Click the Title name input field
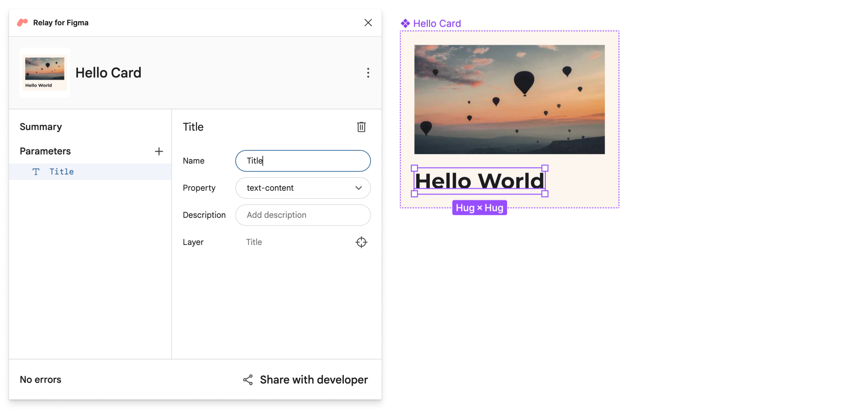This screenshot has height=413, width=868. [303, 161]
